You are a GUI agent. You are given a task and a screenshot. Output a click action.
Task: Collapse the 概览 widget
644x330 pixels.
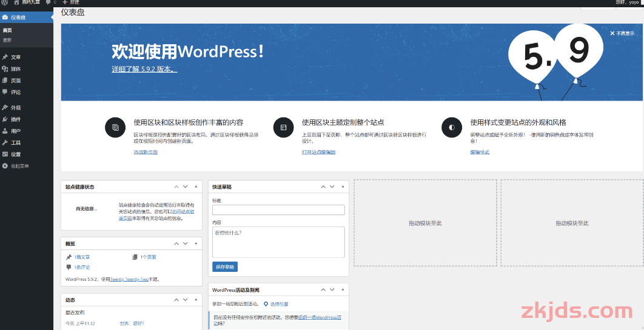pyautogui.click(x=196, y=243)
